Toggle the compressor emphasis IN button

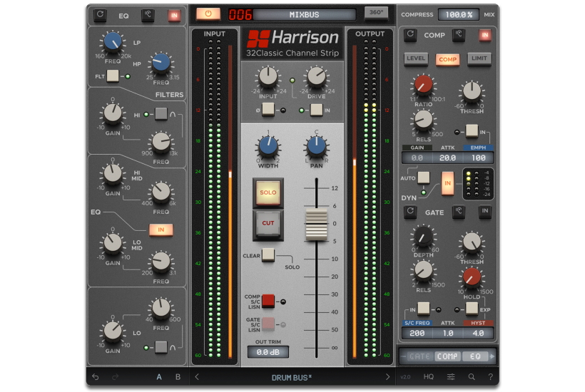[472, 131]
